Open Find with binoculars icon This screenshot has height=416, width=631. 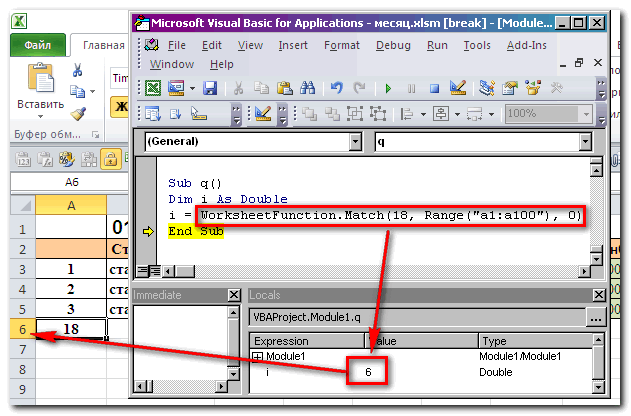pyautogui.click(x=308, y=88)
